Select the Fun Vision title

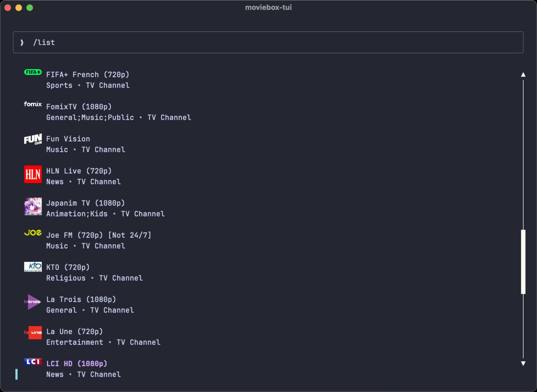tap(68, 139)
